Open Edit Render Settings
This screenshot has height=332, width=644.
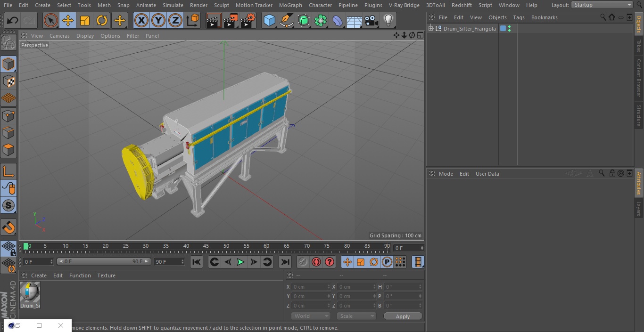(248, 20)
